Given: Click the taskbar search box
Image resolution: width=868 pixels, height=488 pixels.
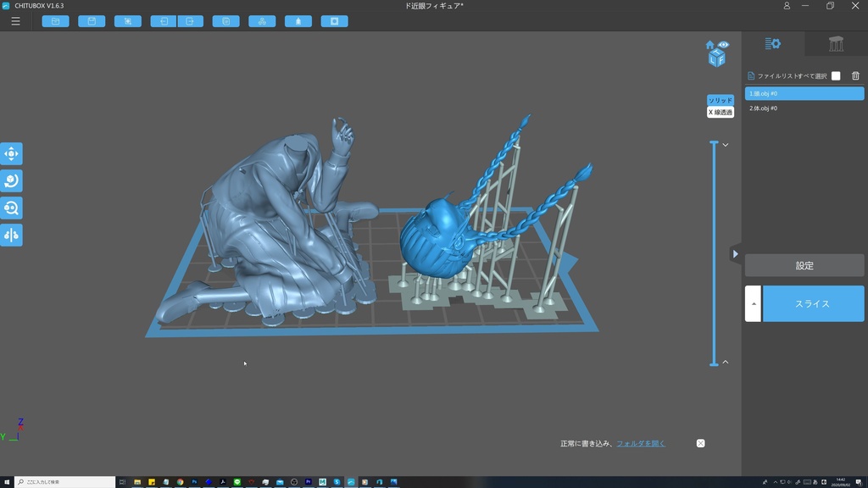Looking at the screenshot, I should click(64, 482).
